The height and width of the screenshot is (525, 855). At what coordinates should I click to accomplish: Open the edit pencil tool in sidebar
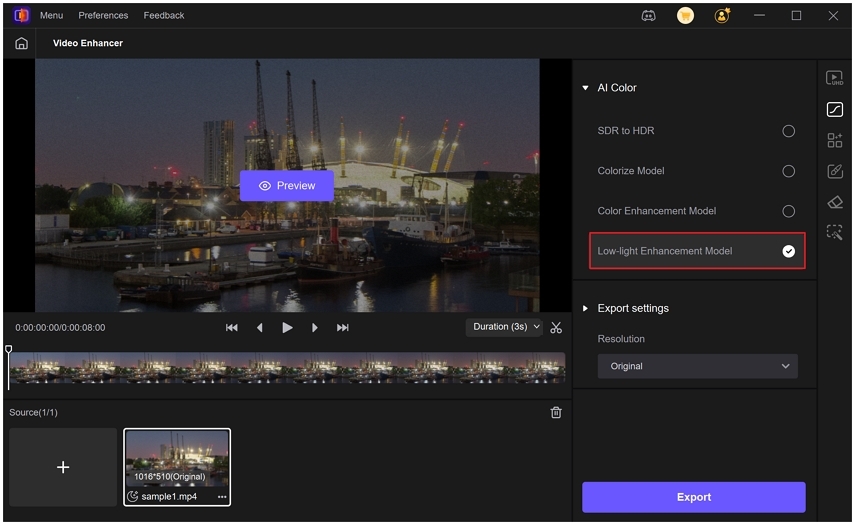tap(834, 171)
